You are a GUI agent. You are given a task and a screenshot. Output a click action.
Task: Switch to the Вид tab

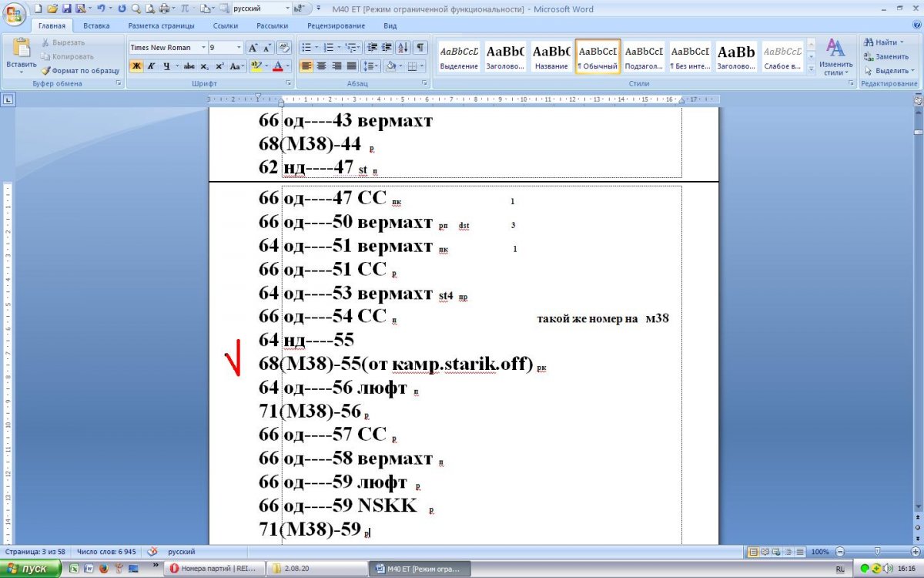pyautogui.click(x=390, y=25)
